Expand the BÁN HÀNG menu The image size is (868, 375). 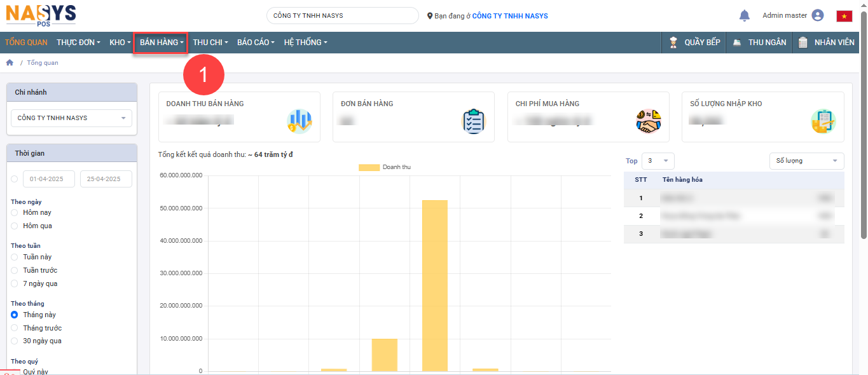pyautogui.click(x=162, y=43)
